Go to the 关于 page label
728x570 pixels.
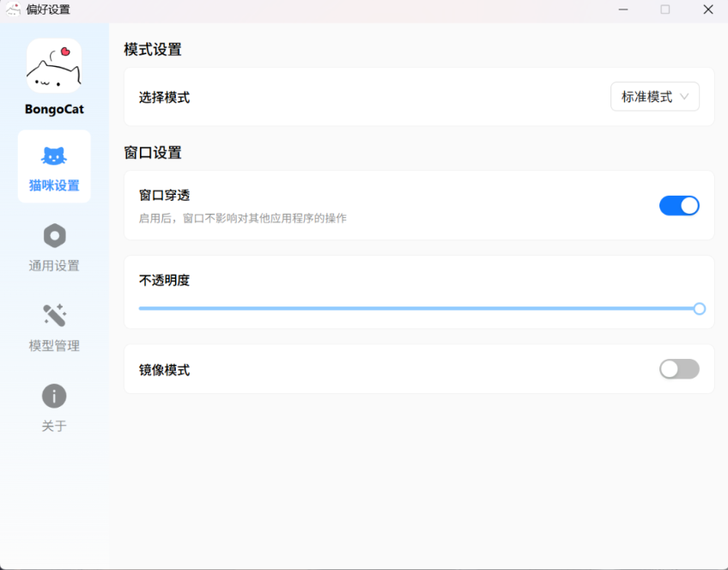coord(54,426)
